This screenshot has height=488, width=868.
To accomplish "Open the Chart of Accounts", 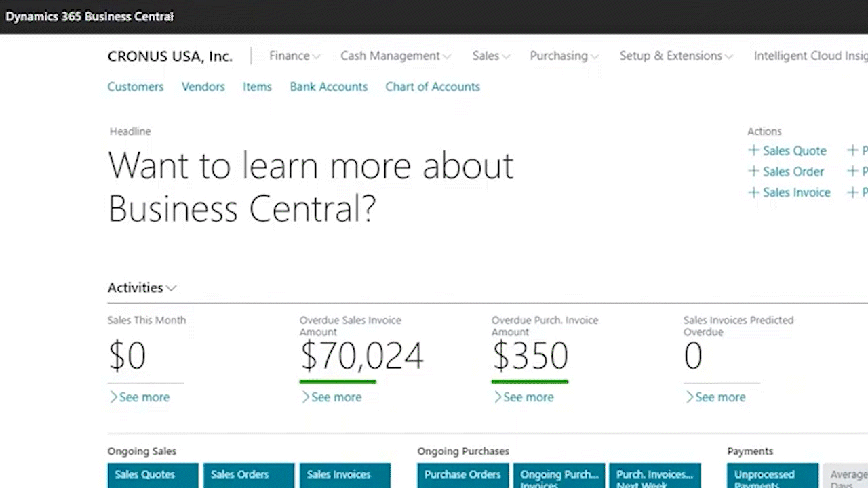I will pyautogui.click(x=433, y=87).
